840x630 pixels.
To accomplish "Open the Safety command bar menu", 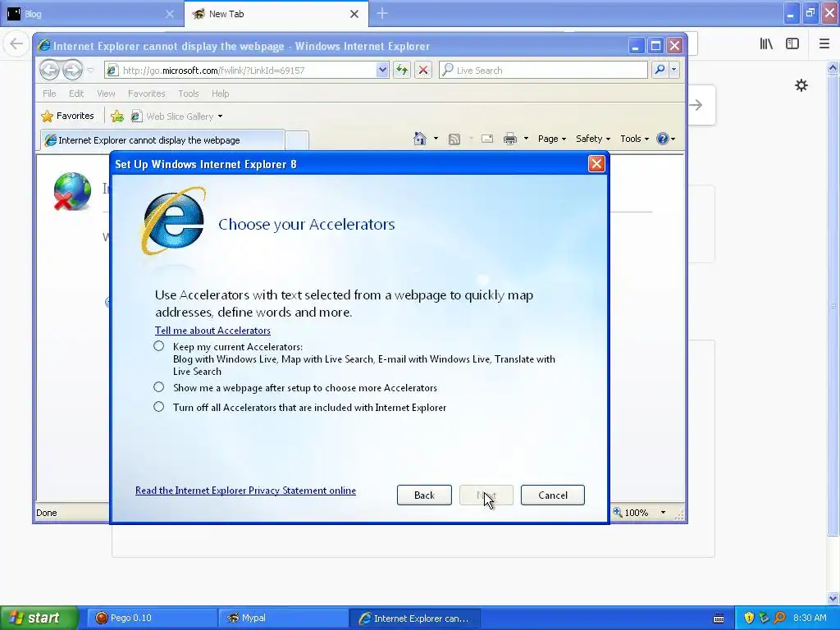I will [x=592, y=139].
